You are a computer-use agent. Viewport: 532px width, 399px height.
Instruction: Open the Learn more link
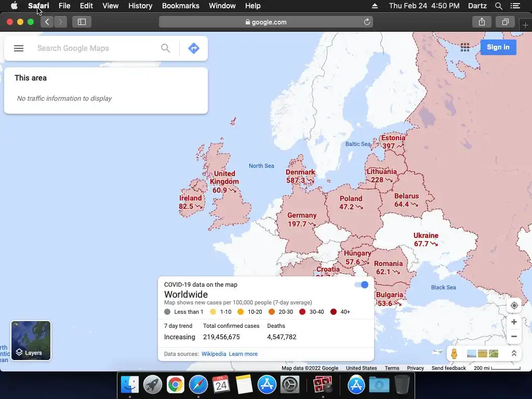tap(243, 354)
